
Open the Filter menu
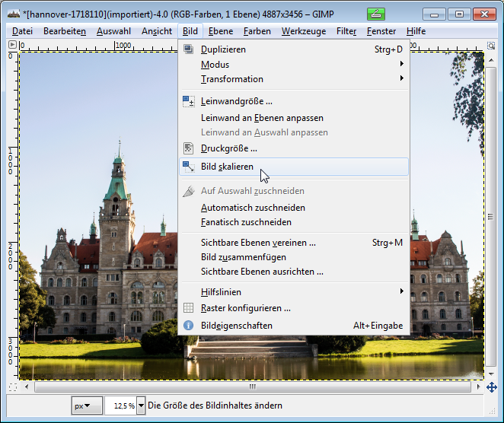346,31
